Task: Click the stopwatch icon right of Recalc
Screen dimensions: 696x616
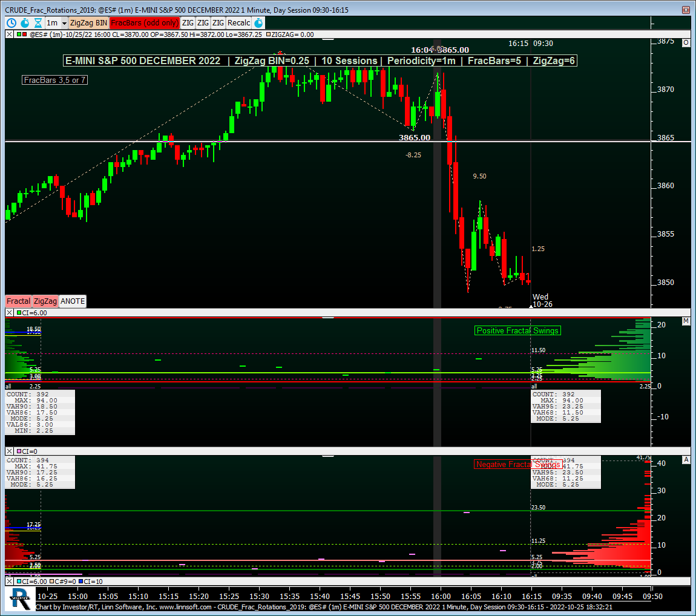Action: click(x=258, y=23)
